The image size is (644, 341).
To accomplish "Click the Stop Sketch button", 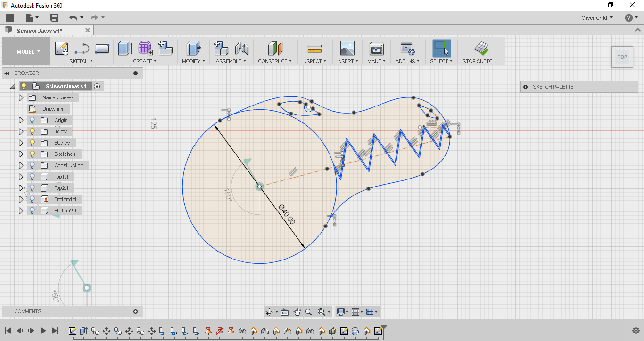I will [x=479, y=52].
